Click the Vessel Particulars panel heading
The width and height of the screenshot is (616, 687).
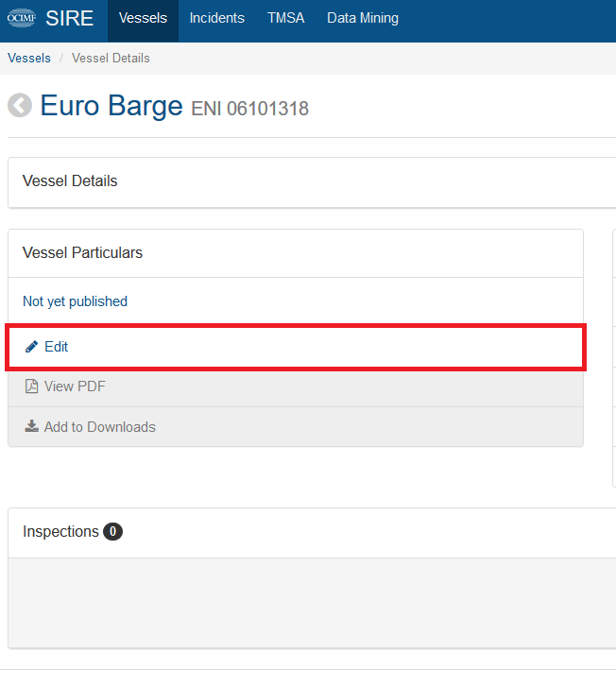(x=82, y=253)
